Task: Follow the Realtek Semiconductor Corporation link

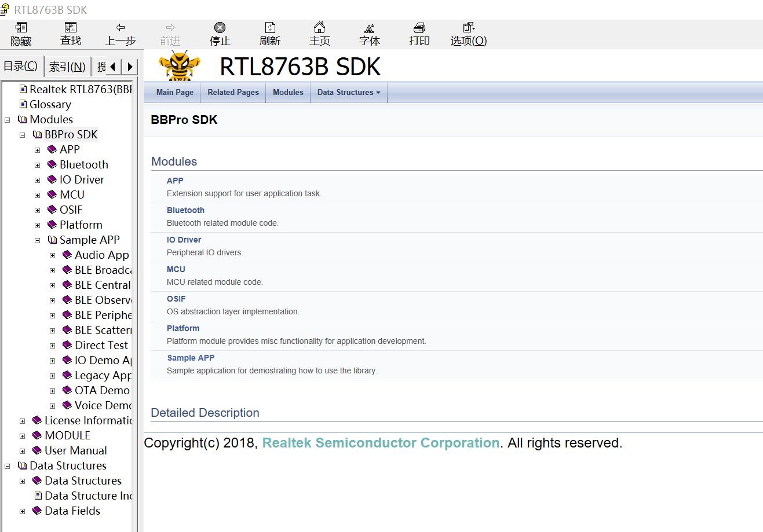Action: pos(381,443)
